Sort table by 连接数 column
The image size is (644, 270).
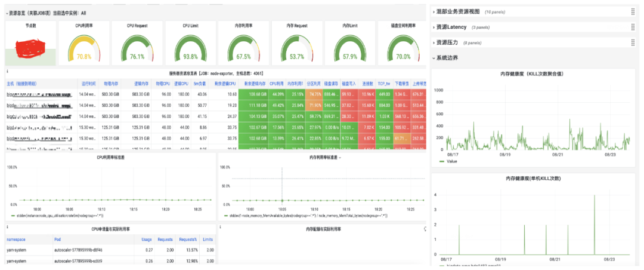(x=367, y=84)
